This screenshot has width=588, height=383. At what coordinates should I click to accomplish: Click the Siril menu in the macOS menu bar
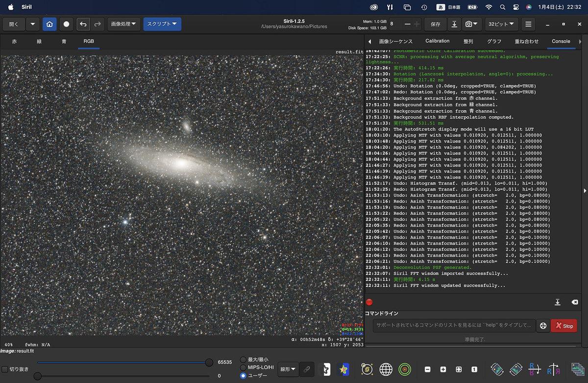pyautogui.click(x=26, y=7)
